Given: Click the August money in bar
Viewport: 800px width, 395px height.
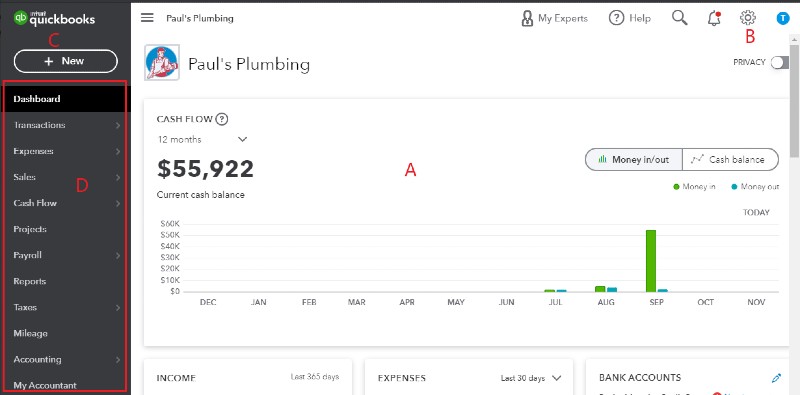Looking at the screenshot, I should coord(600,289).
